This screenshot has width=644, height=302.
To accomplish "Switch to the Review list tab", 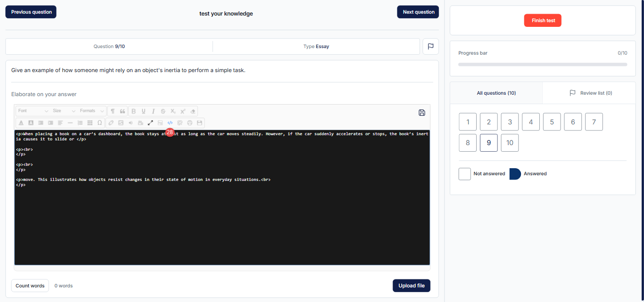I will 591,93.
